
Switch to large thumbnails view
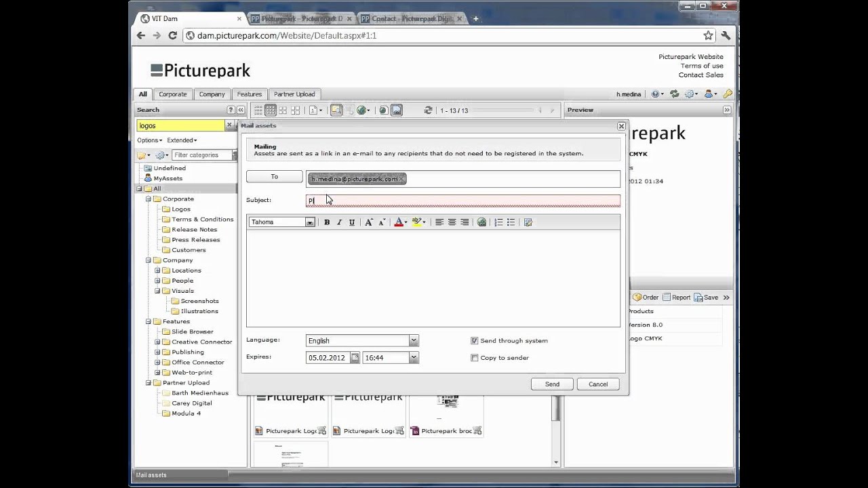click(x=296, y=110)
